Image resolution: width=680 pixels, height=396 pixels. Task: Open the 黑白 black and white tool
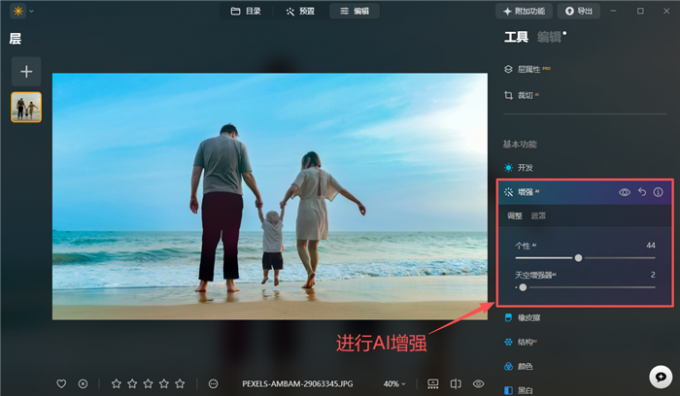518,390
